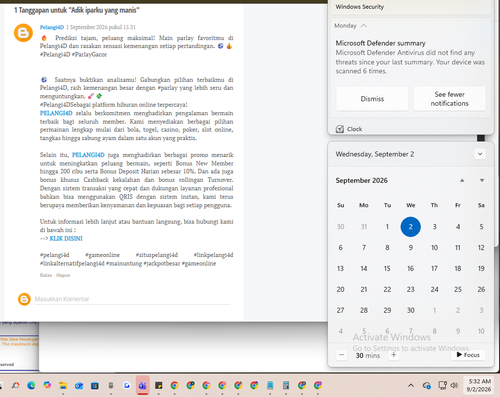Open Search from the taskbar
Screen dimensions: 500x397
(x=15, y=386)
